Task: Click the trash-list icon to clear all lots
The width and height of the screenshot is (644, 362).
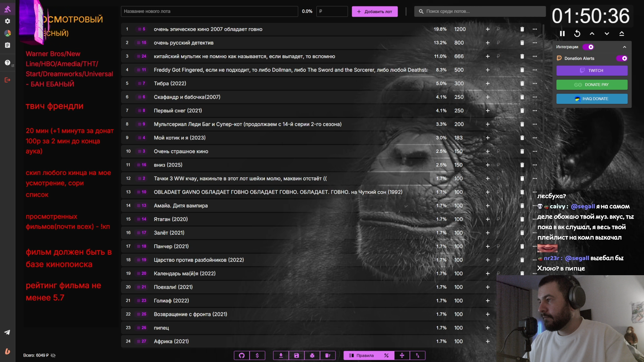Action: [328, 356]
